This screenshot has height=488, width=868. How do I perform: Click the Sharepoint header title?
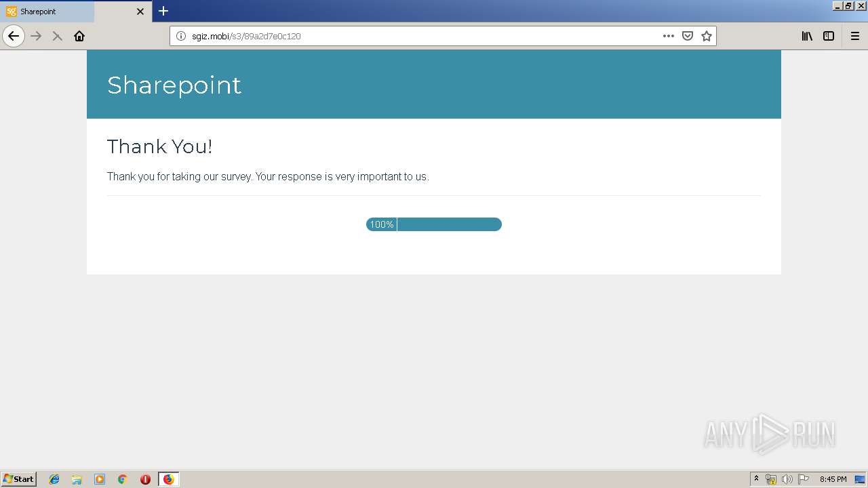(x=174, y=85)
